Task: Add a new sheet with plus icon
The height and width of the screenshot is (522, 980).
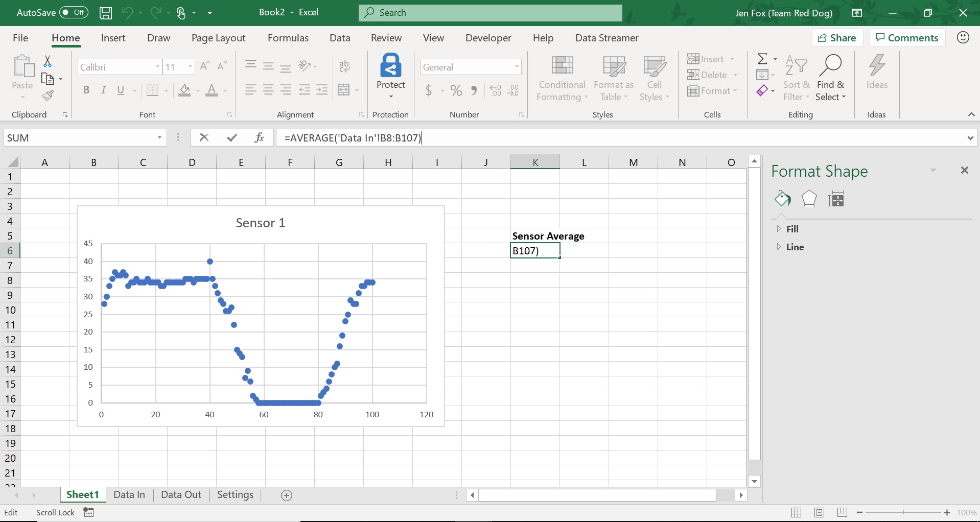Action: [287, 495]
